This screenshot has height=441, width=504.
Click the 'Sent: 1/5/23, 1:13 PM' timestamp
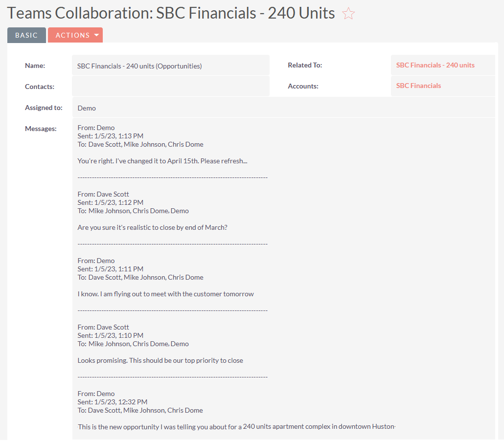coord(111,136)
